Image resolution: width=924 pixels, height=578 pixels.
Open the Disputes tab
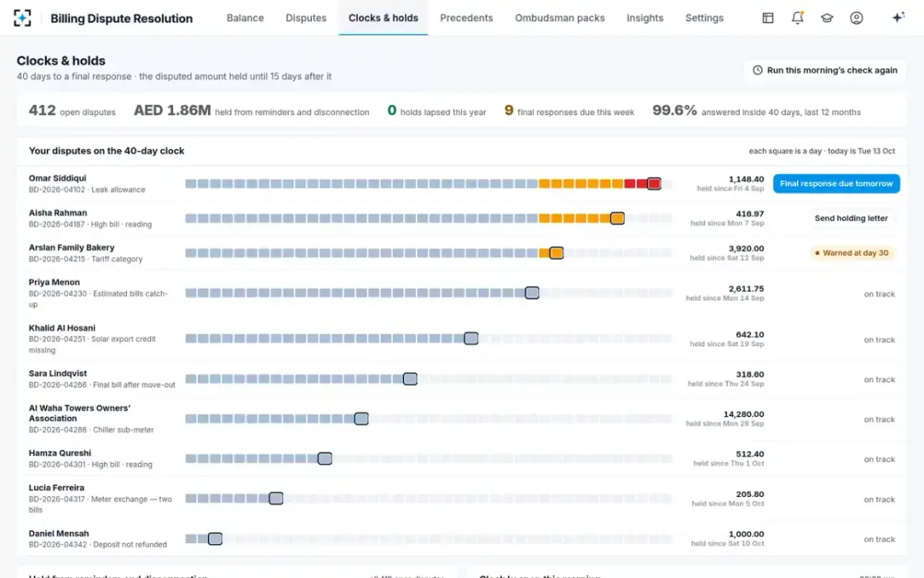[306, 18]
